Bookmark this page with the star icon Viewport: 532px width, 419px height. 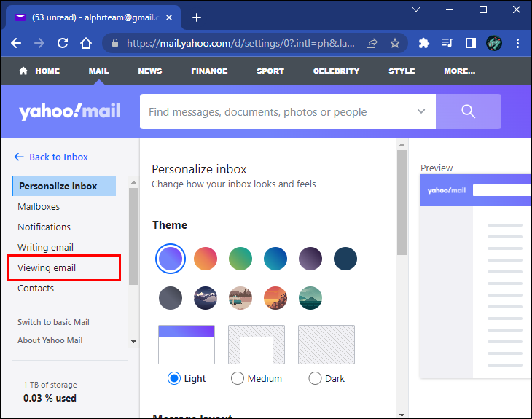pyautogui.click(x=394, y=43)
